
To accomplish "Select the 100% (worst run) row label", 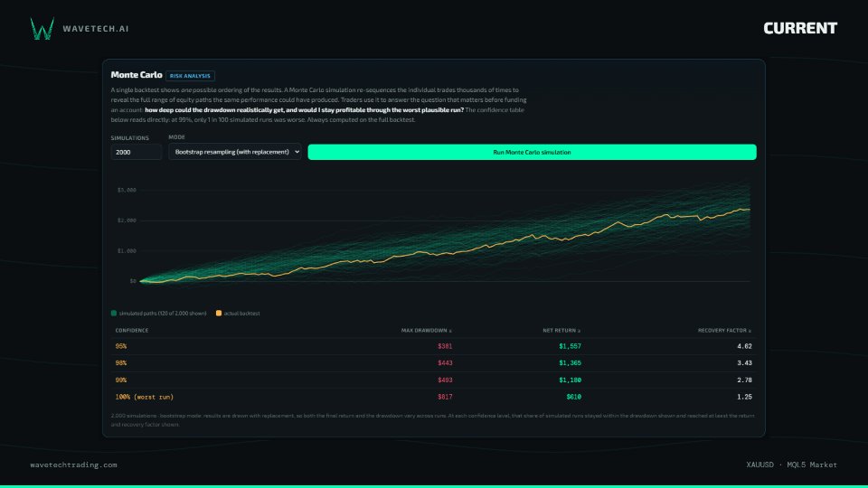I will tap(145, 397).
